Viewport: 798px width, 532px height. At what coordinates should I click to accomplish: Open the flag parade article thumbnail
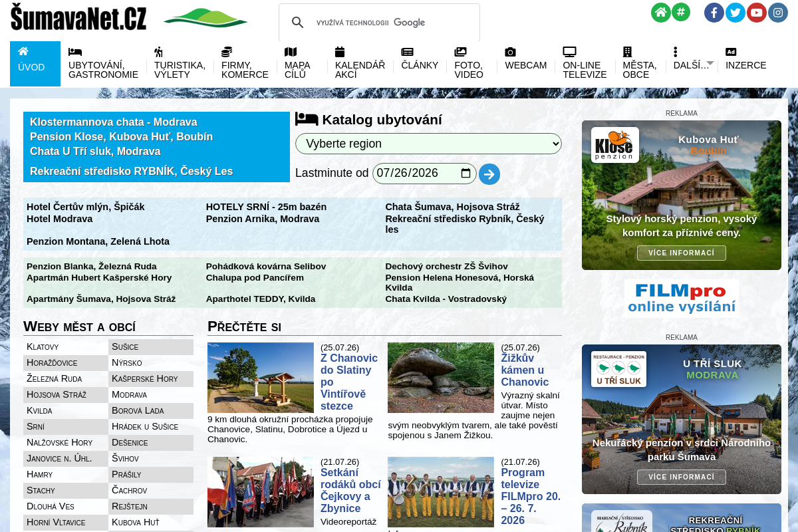(x=261, y=492)
